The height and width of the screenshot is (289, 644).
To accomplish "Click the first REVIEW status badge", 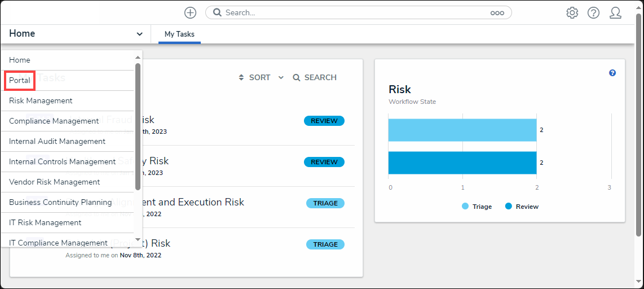I will point(324,121).
